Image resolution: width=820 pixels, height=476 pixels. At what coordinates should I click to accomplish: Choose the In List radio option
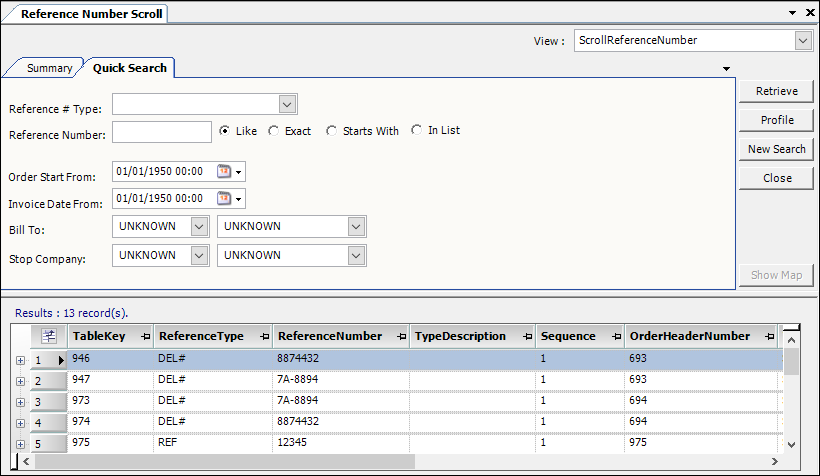pyautogui.click(x=417, y=130)
